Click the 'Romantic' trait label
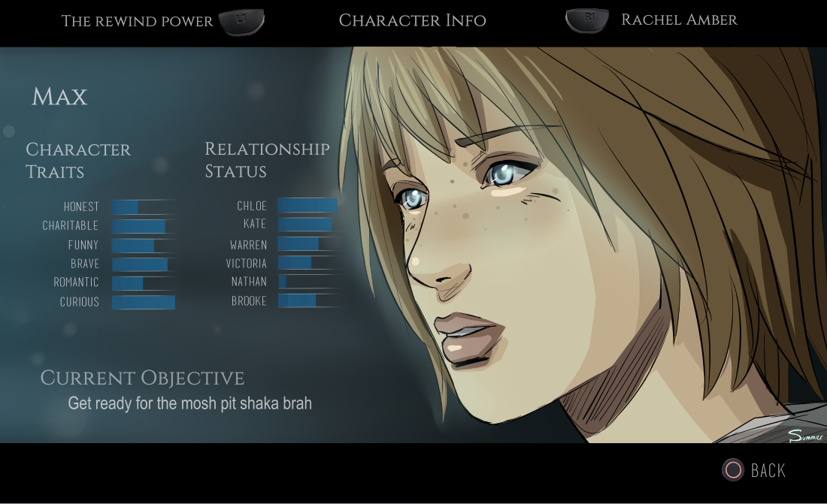The image size is (827, 504). click(x=76, y=282)
